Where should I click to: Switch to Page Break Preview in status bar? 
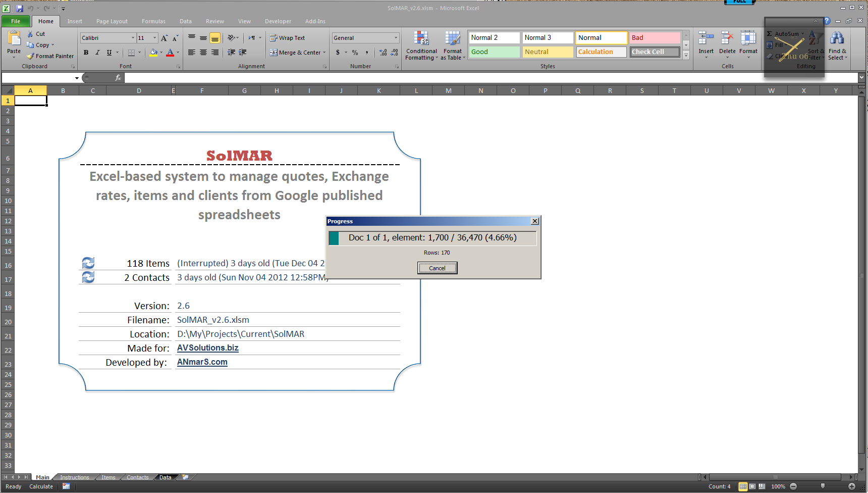pyautogui.click(x=762, y=486)
